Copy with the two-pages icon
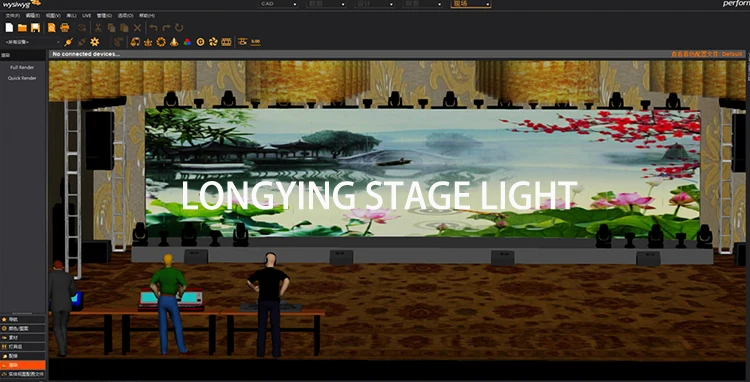 click(111, 28)
